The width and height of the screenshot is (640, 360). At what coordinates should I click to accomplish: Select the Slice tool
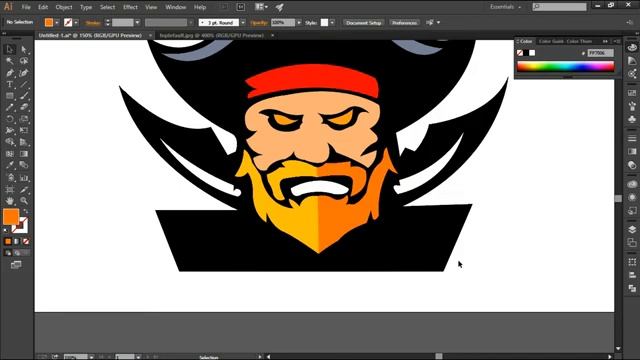tap(24, 190)
